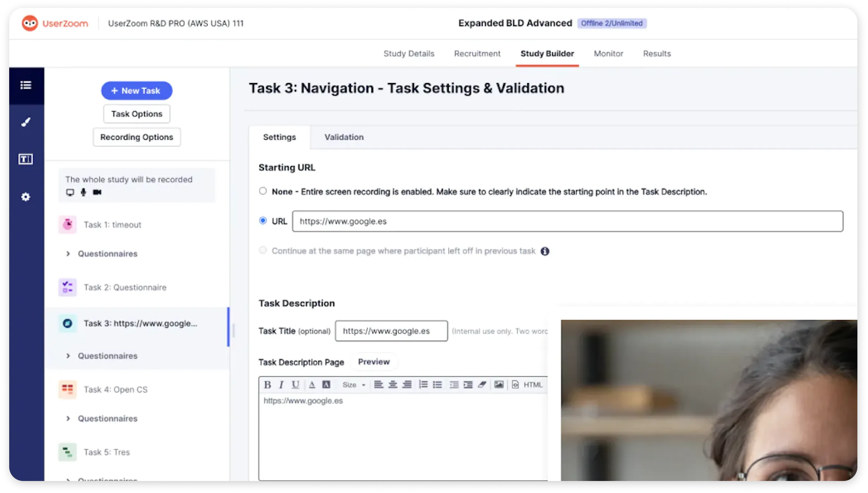Click the Task 3 navigation compass icon
Image resolution: width=868 pixels, height=493 pixels.
(x=68, y=323)
